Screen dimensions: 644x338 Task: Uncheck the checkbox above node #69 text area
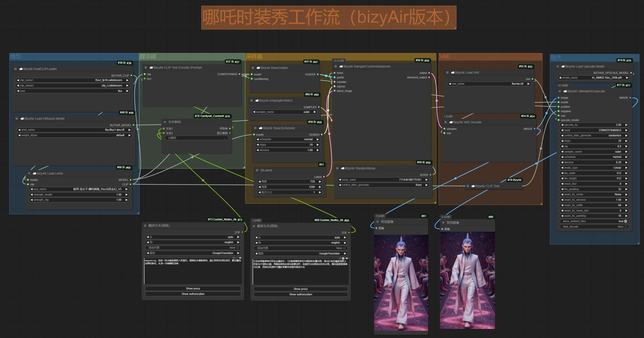tap(343, 258)
